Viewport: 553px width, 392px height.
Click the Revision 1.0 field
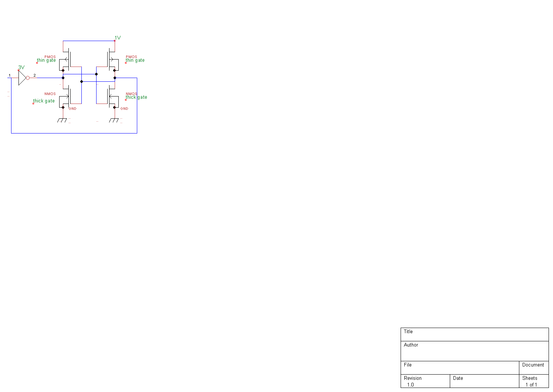(425, 381)
